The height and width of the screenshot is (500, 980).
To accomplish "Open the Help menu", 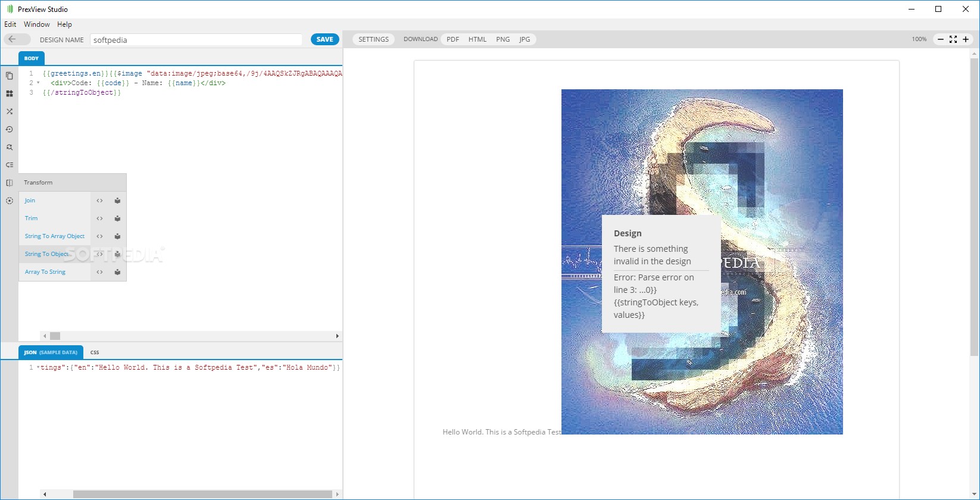I will (64, 24).
